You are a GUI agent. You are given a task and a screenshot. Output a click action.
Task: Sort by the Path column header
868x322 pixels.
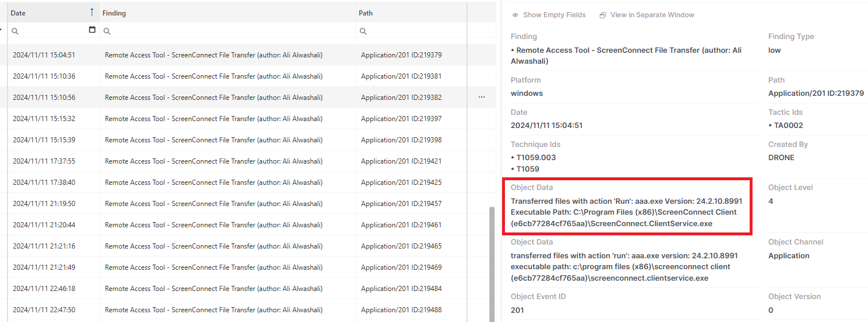pos(411,13)
